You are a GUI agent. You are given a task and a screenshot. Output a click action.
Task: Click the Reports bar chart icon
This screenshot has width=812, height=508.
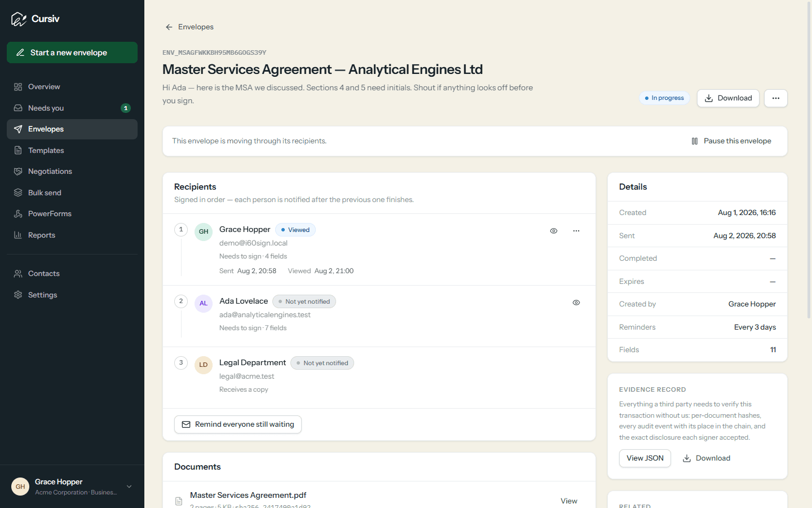[18, 235]
